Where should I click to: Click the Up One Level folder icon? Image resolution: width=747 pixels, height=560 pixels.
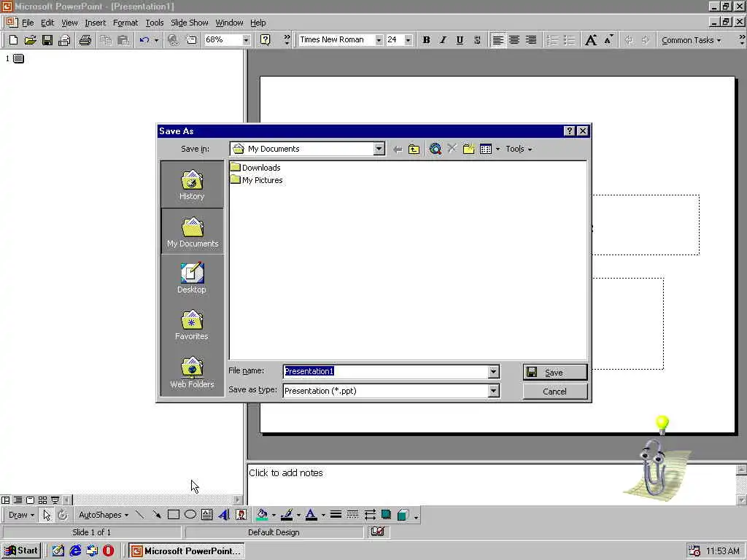click(414, 149)
